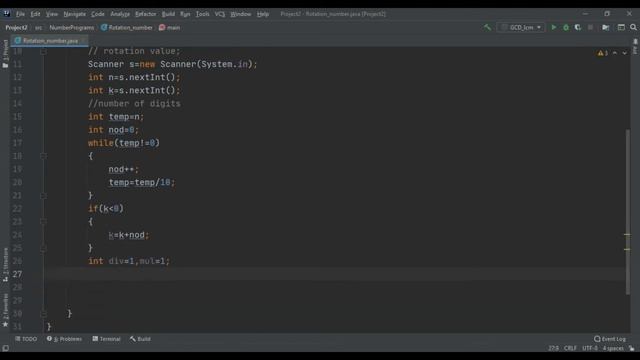This screenshot has width=640, height=360.
Task: Collapse the main method fold at line 30
Action: (43, 313)
